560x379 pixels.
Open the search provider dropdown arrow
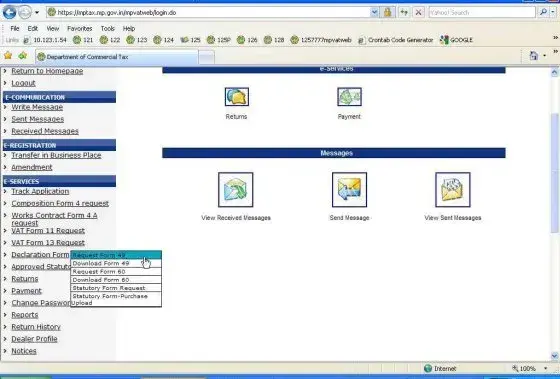point(553,13)
